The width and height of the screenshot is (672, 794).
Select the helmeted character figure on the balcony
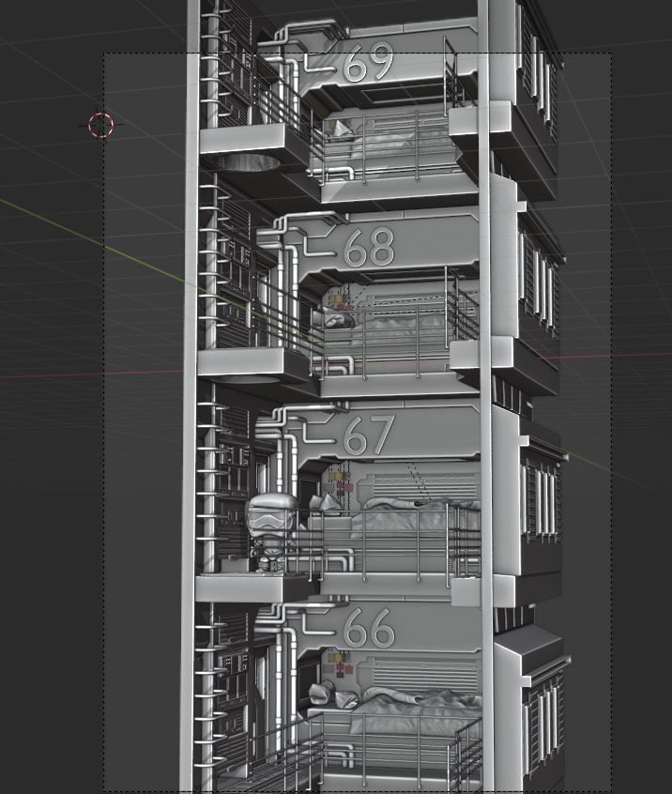pyautogui.click(x=272, y=533)
